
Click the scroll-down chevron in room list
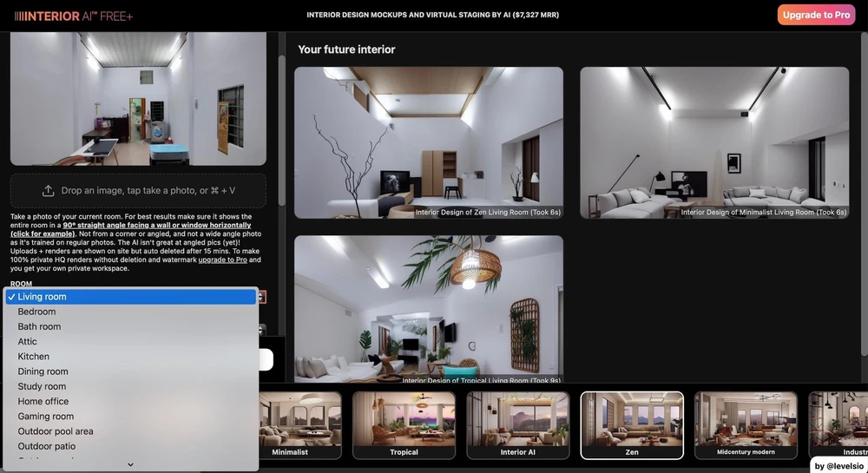tap(130, 464)
